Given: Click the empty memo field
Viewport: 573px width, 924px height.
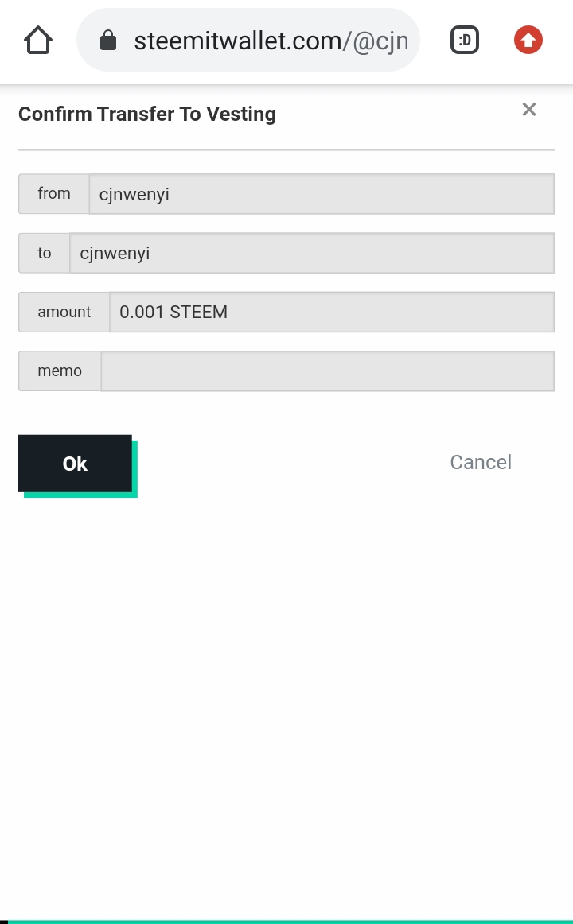Looking at the screenshot, I should pyautogui.click(x=327, y=371).
